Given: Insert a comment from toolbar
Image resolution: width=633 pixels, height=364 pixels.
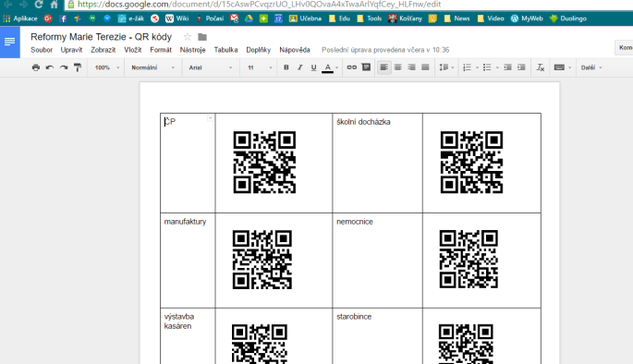Looking at the screenshot, I should (366, 67).
